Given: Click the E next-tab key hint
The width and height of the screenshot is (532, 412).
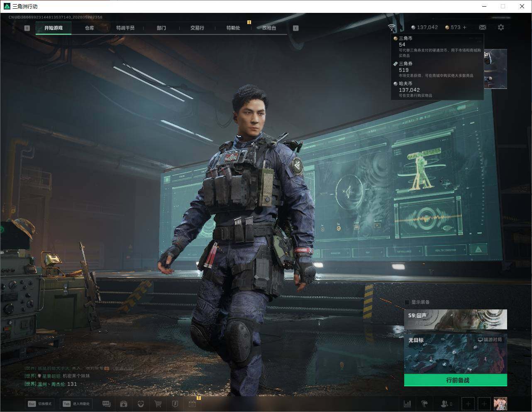Looking at the screenshot, I should (296, 28).
